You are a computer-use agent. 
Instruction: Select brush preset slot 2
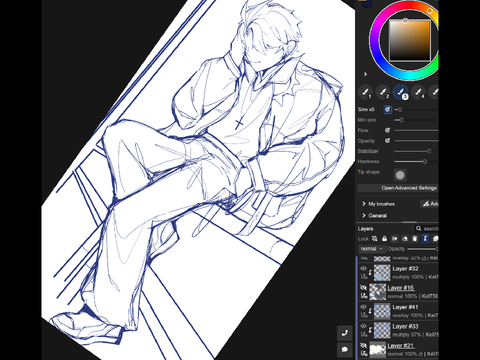pyautogui.click(x=383, y=92)
